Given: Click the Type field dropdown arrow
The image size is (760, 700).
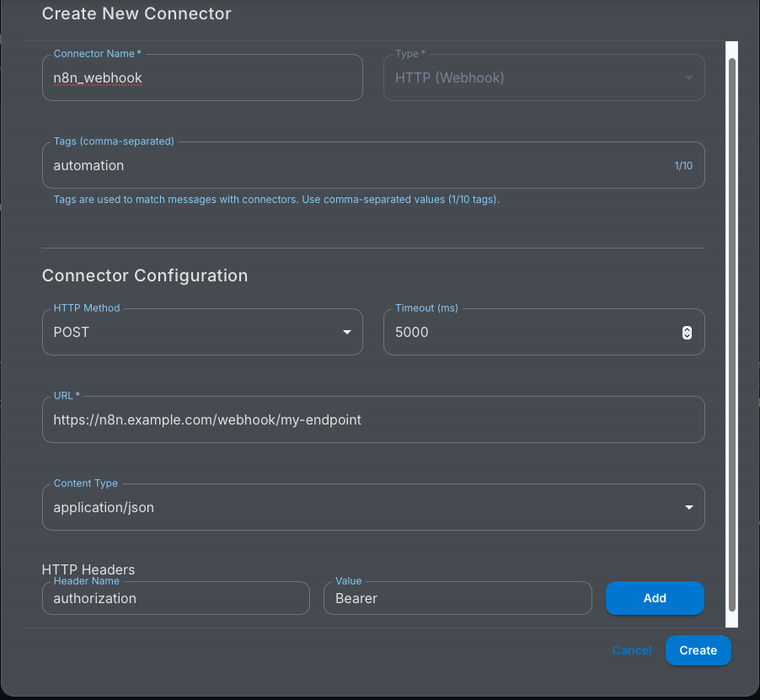Looking at the screenshot, I should click(691, 77).
